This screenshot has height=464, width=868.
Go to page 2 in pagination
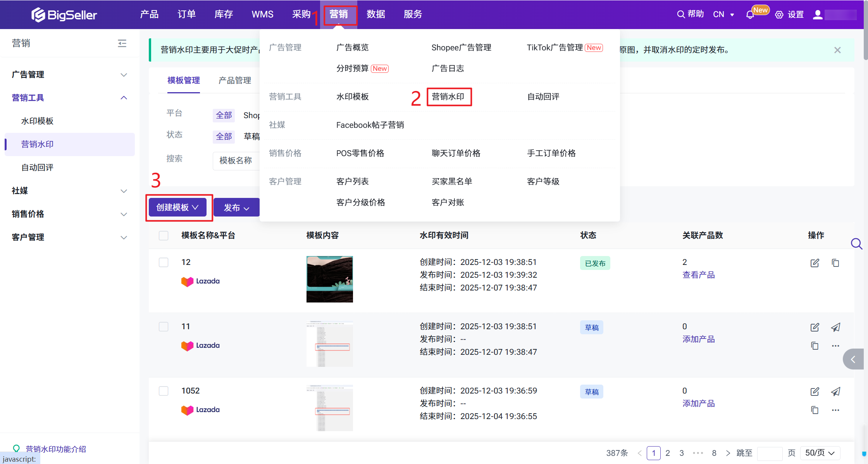[x=668, y=453]
